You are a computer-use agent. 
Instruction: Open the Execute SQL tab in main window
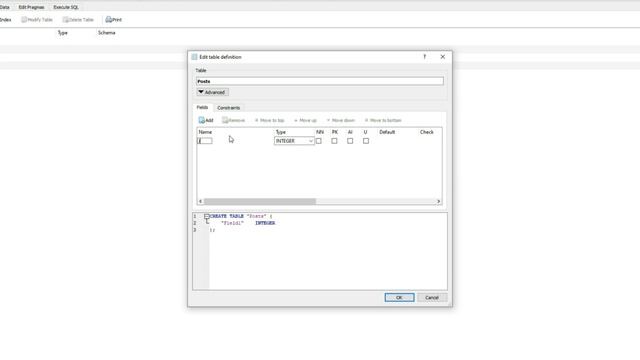(66, 7)
